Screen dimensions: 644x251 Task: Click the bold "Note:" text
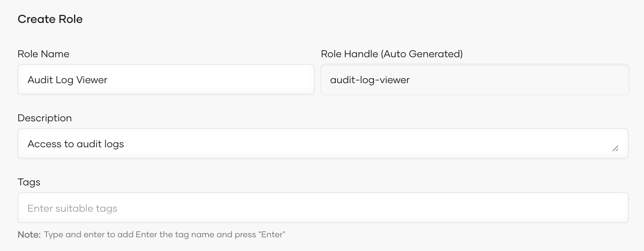(x=29, y=235)
